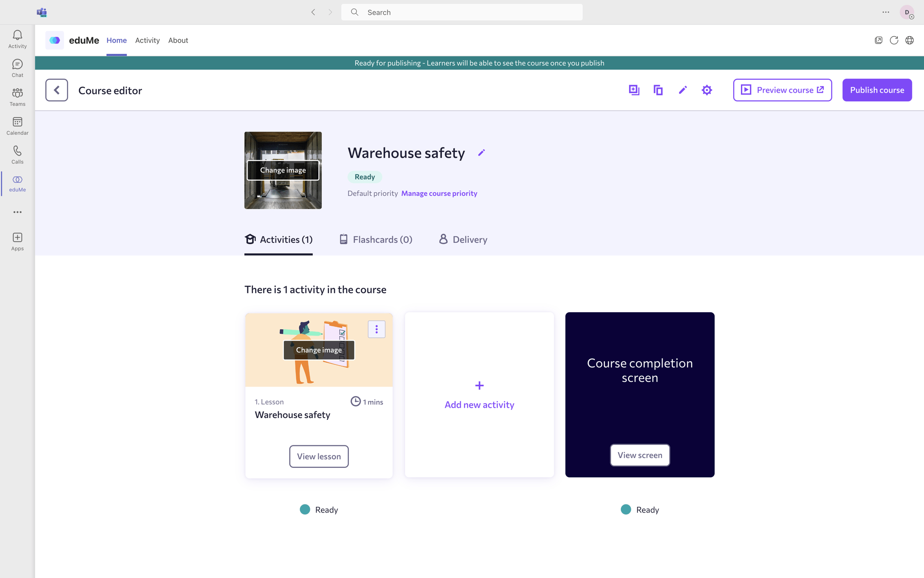Open the Calendar from the sidebar
The width and height of the screenshot is (924, 578).
17,125
